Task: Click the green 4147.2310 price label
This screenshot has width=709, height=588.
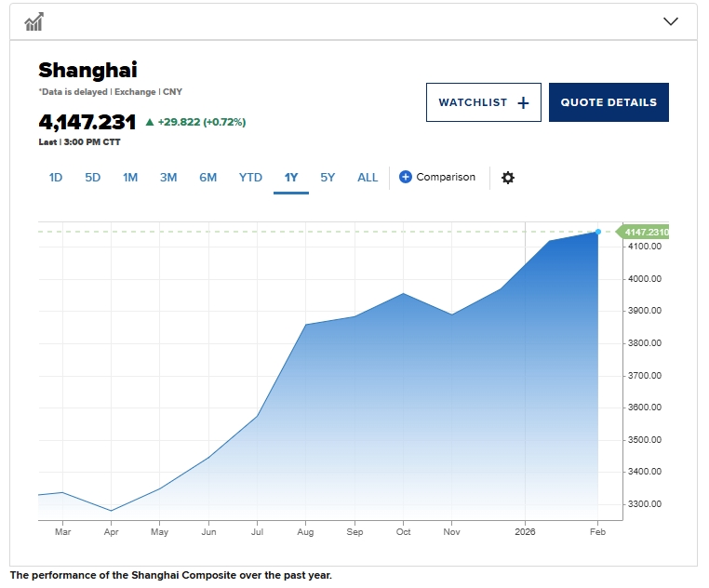Action: point(645,232)
